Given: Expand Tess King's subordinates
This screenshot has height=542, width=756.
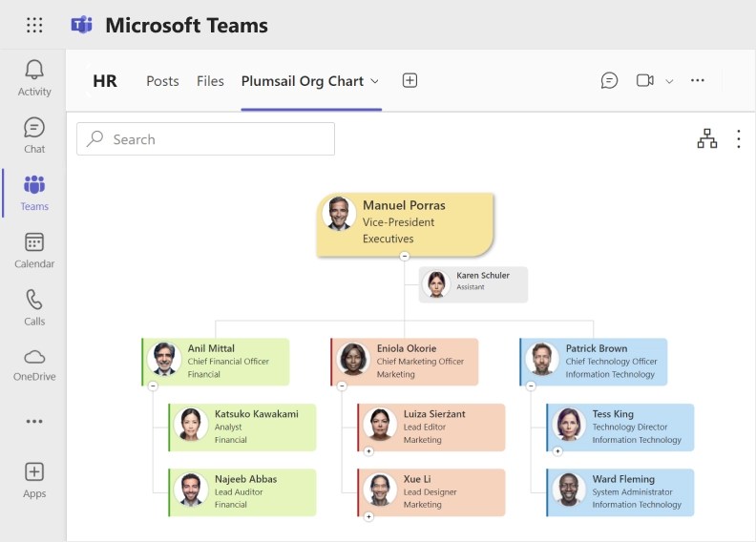Looking at the screenshot, I should point(557,451).
